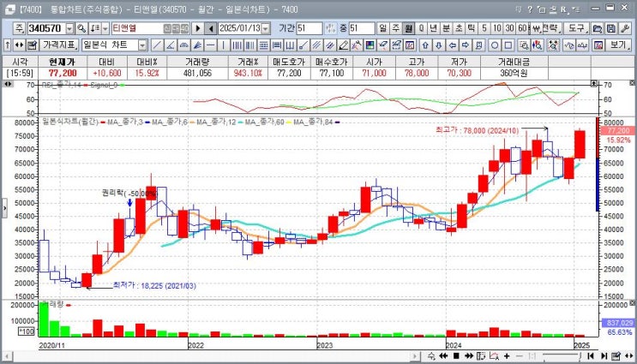Screen dimensions: 637x364
Task: Open the 일본식 차트 chart type dropdown
Action: (142, 45)
